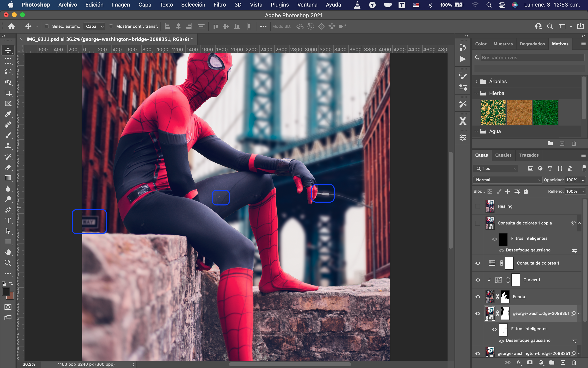
Task: Open the Degradados tab
Action: point(532,44)
